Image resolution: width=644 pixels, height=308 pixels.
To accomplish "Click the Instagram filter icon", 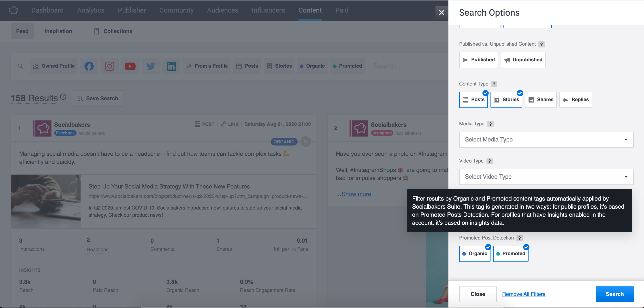I will [x=109, y=66].
